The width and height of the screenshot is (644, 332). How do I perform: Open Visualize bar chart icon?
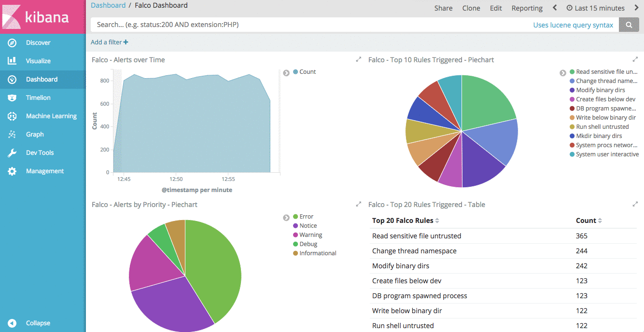pyautogui.click(x=12, y=61)
